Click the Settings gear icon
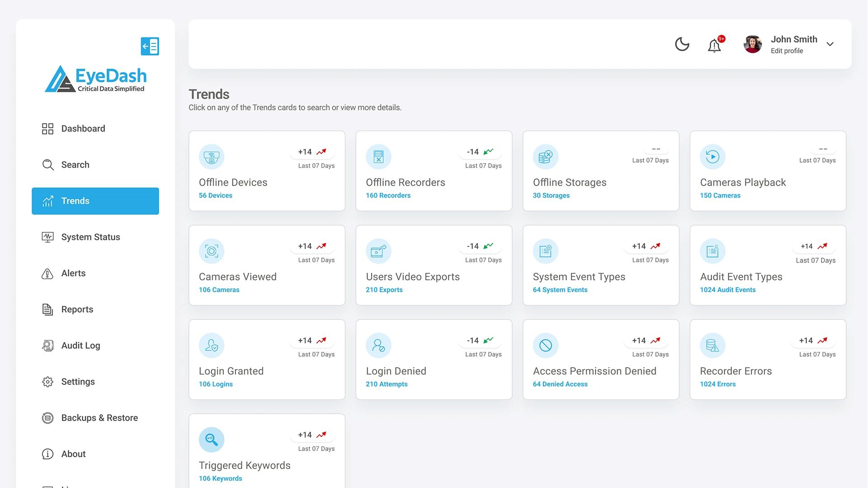Screen dimensions: 868x488 click(x=47, y=382)
